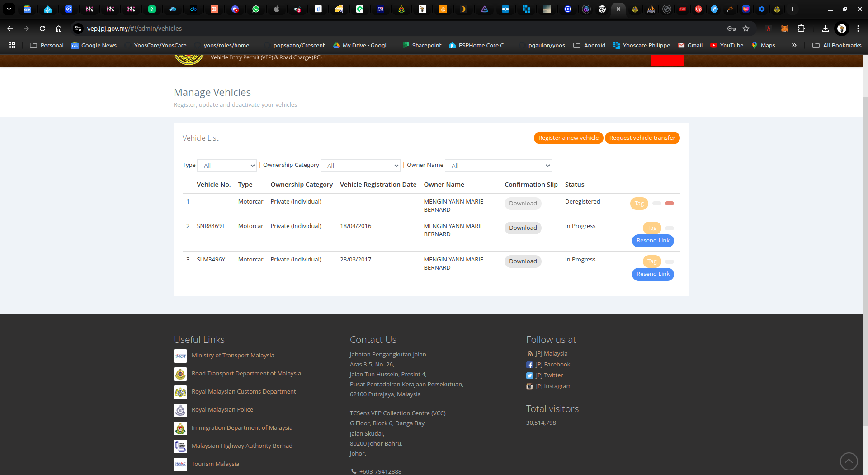Click the browser back arrow
The height and width of the screenshot is (475, 868).
click(x=10, y=28)
